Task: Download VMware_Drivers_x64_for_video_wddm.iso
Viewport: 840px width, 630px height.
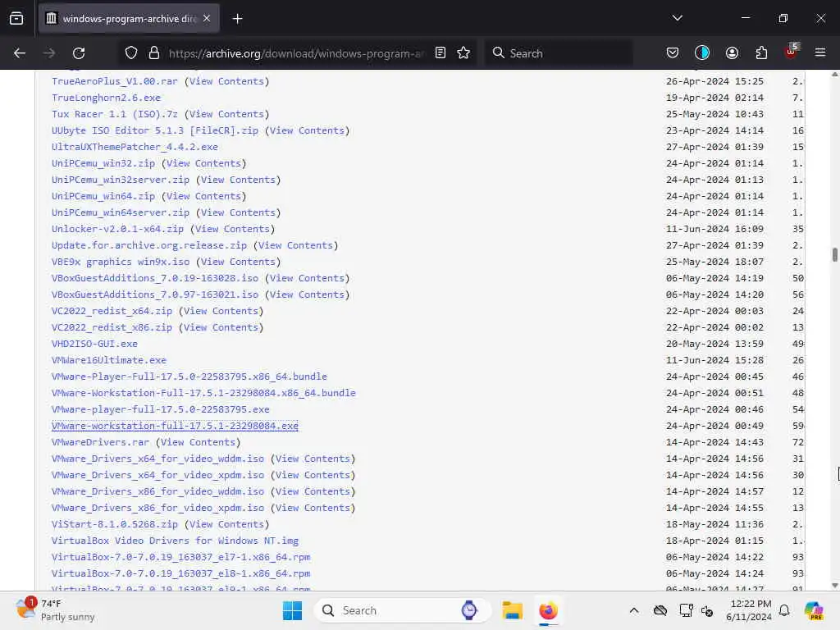Action: point(157,459)
